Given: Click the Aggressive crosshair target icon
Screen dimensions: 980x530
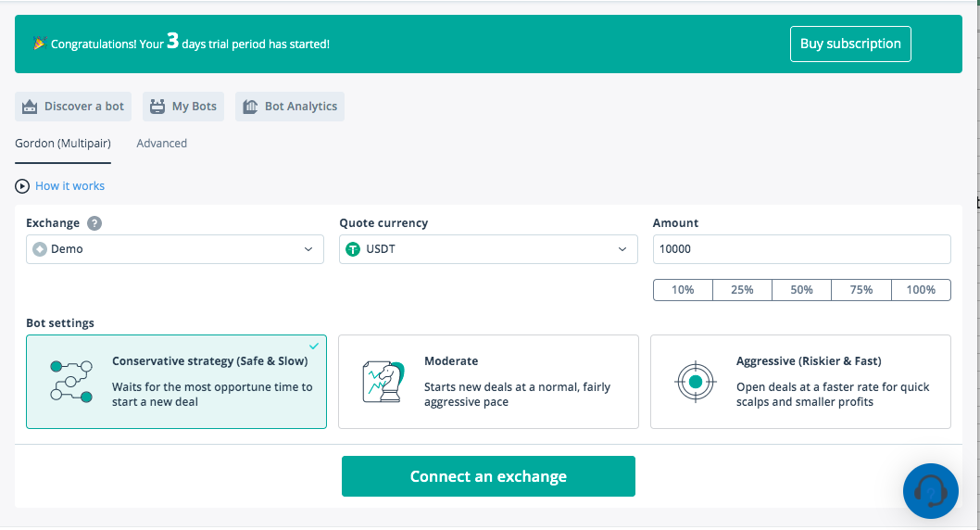Looking at the screenshot, I should pos(695,382).
